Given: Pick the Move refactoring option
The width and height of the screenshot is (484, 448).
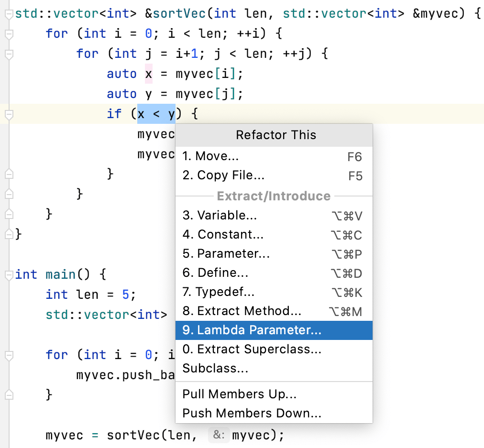Looking at the screenshot, I should 210,156.
